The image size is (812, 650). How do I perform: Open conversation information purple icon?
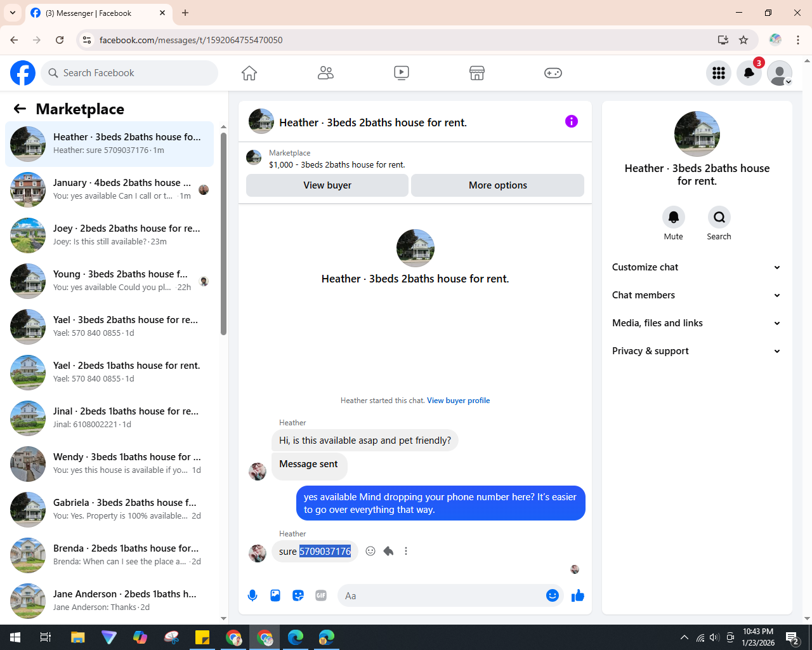pyautogui.click(x=572, y=121)
